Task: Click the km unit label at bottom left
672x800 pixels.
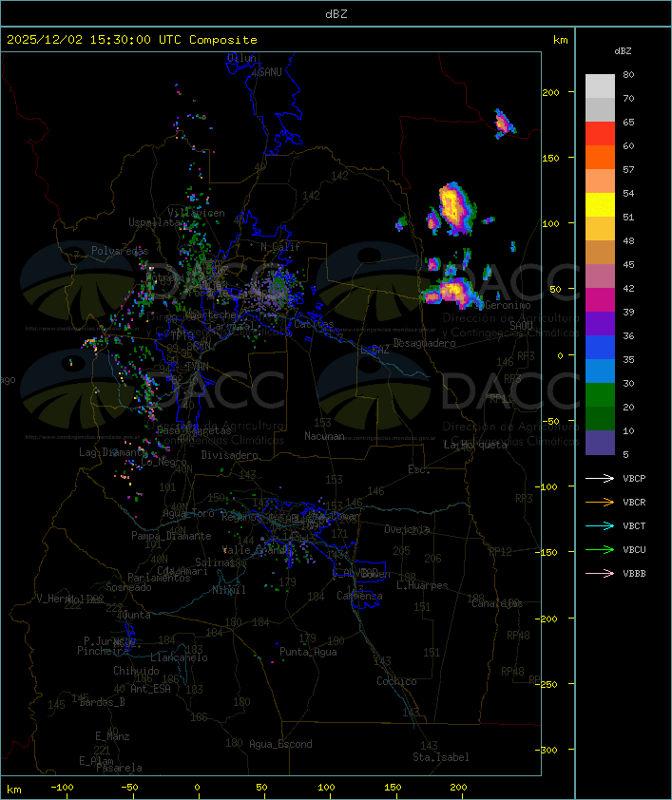Action: (x=13, y=790)
